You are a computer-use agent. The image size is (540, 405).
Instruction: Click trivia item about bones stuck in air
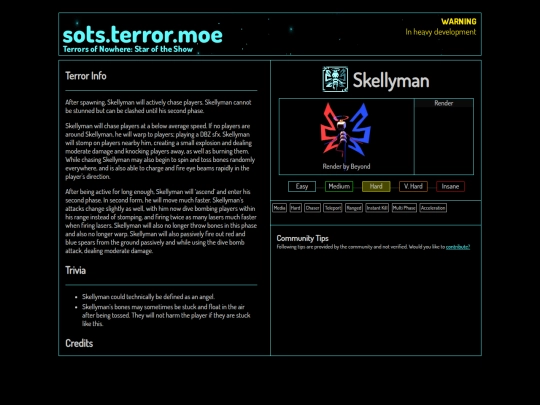click(166, 315)
